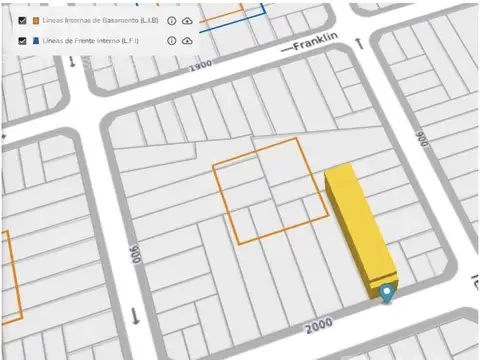Click the blue L.F.I legend color swatch
Image resolution: width=480 pixels, height=360 pixels.
(36, 41)
